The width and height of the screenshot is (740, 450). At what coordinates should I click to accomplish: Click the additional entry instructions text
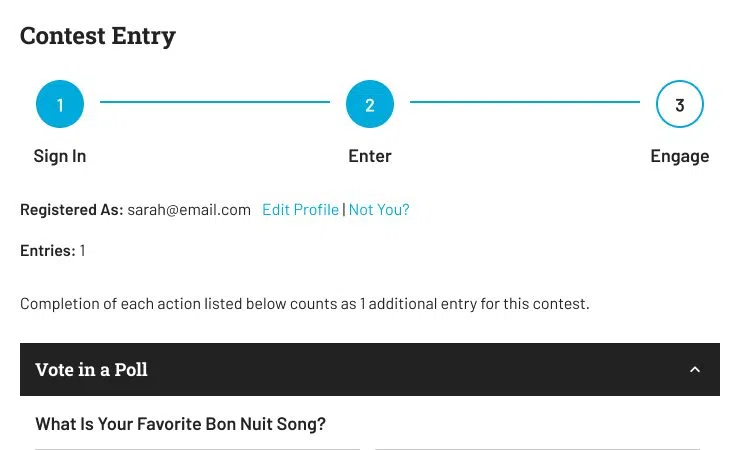pyautogui.click(x=305, y=303)
